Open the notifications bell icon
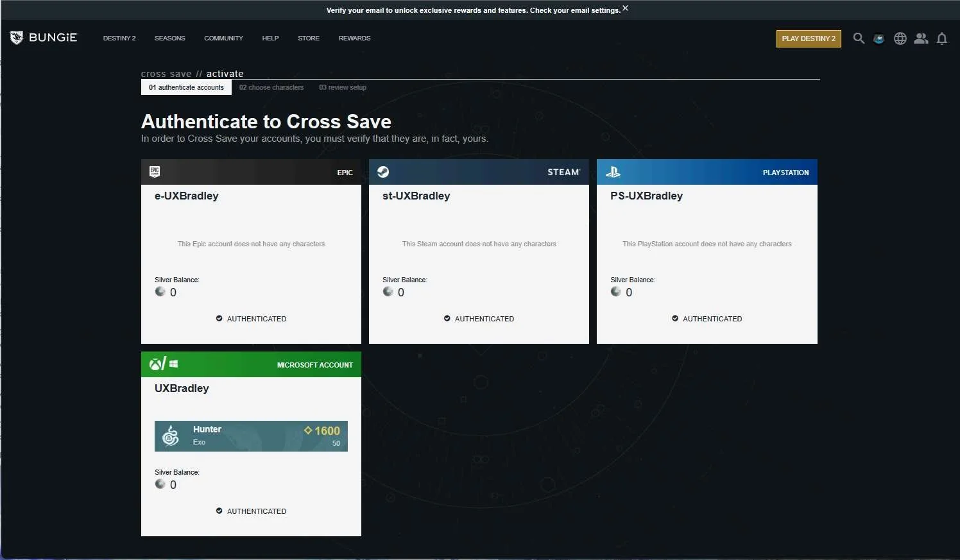Image resolution: width=960 pixels, height=560 pixels. click(x=942, y=38)
